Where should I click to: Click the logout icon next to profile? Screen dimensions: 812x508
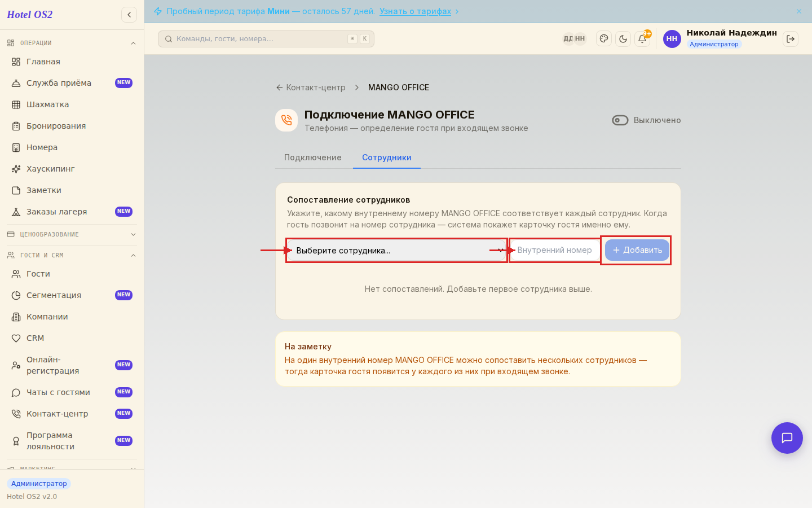click(791, 39)
